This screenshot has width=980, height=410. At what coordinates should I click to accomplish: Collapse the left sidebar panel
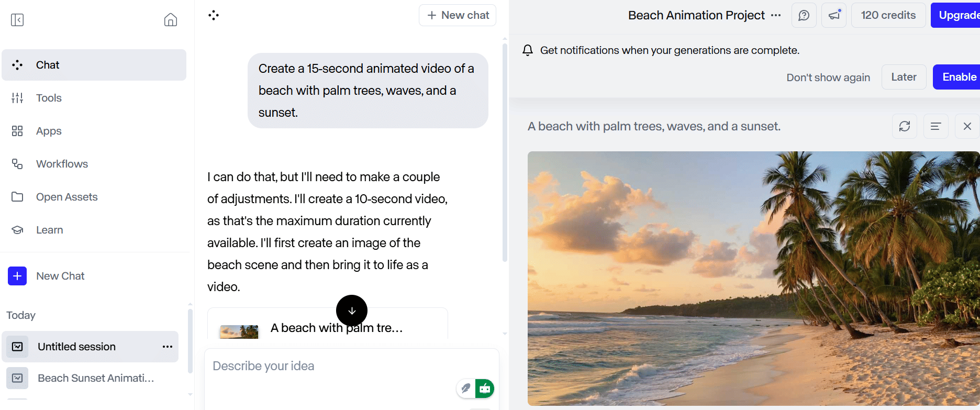point(17,20)
